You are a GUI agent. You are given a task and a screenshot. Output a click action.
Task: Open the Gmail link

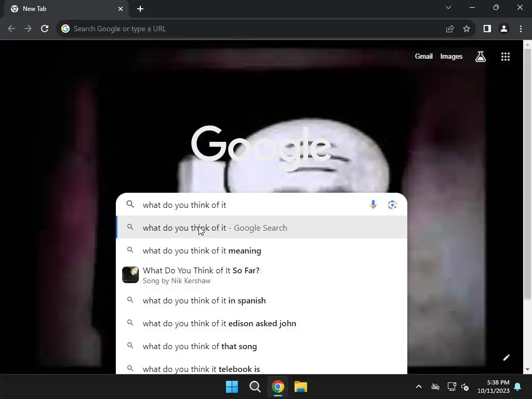click(424, 57)
